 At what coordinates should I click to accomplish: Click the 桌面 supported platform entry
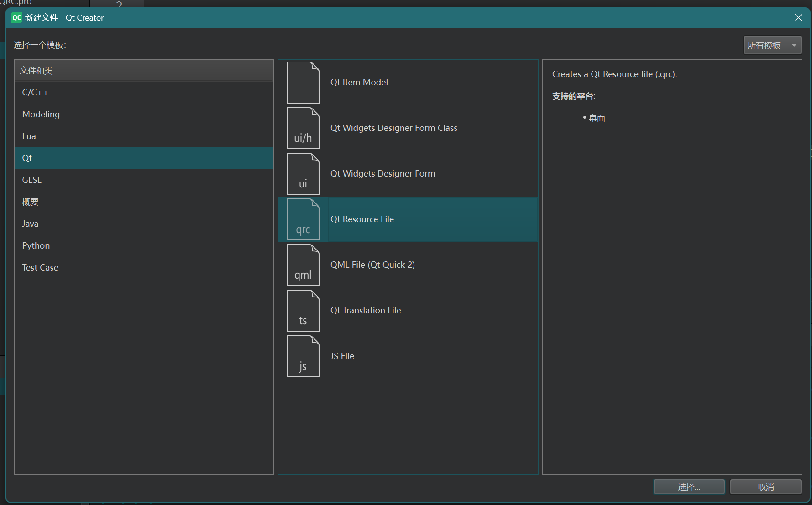pyautogui.click(x=597, y=118)
